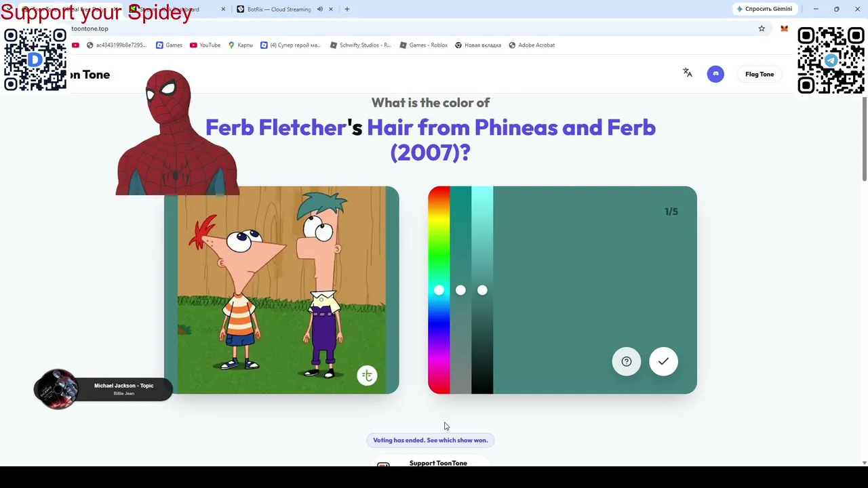Open the ac4343199b8e7295 bookmark

click(x=117, y=45)
